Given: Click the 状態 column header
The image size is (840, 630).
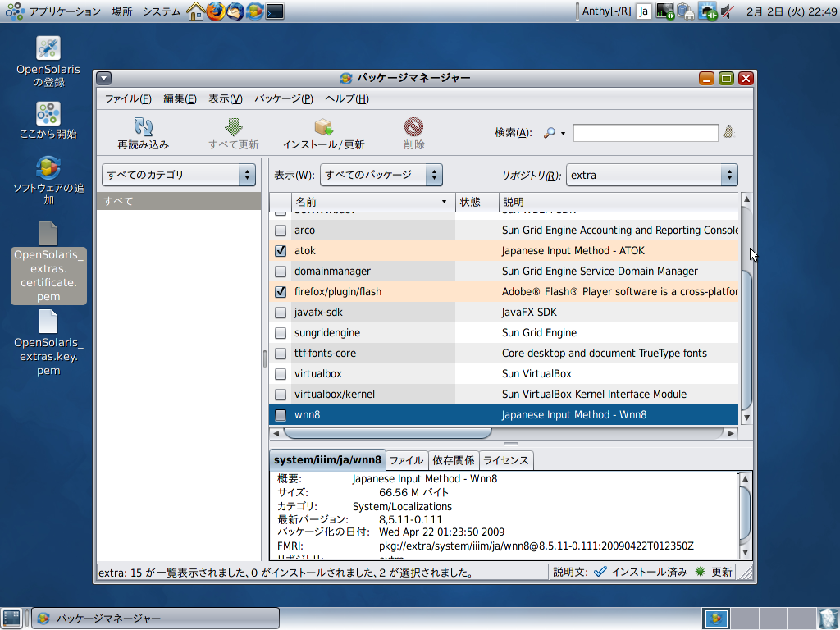Looking at the screenshot, I should click(477, 202).
